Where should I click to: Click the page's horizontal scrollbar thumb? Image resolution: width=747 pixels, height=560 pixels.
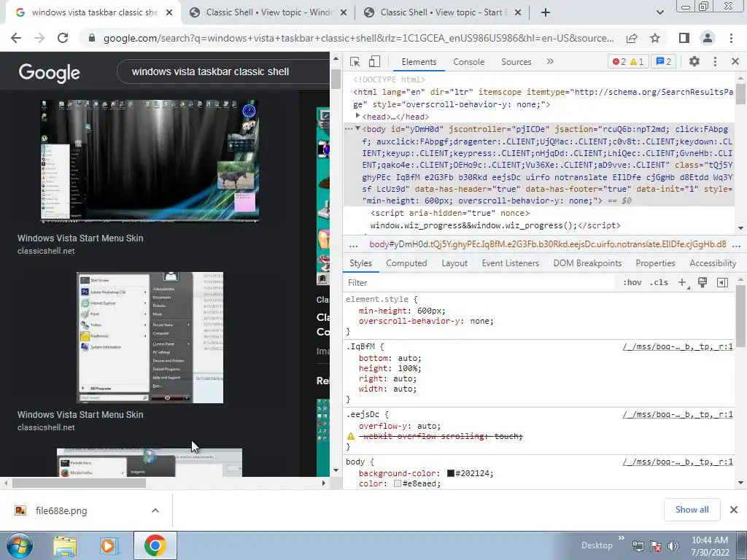point(79,483)
